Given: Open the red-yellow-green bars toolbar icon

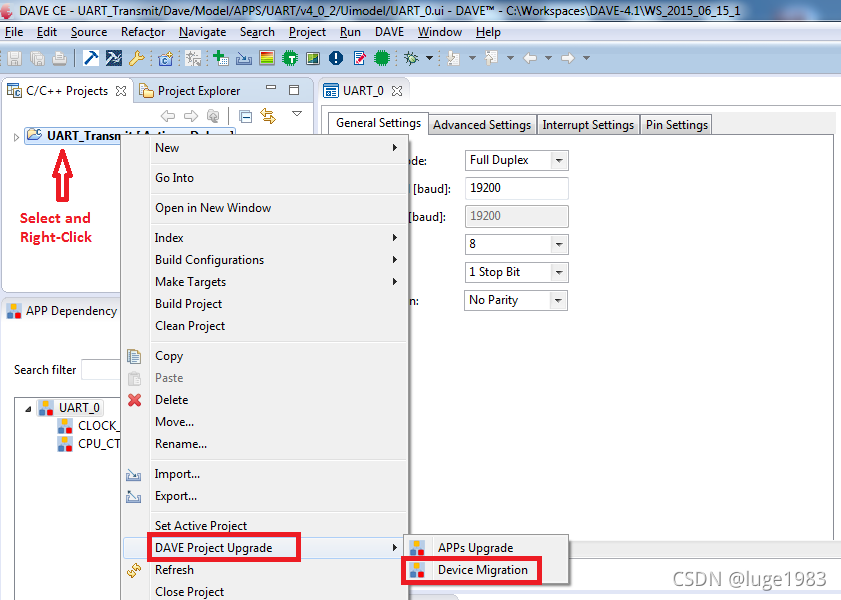Looking at the screenshot, I should pos(267,58).
